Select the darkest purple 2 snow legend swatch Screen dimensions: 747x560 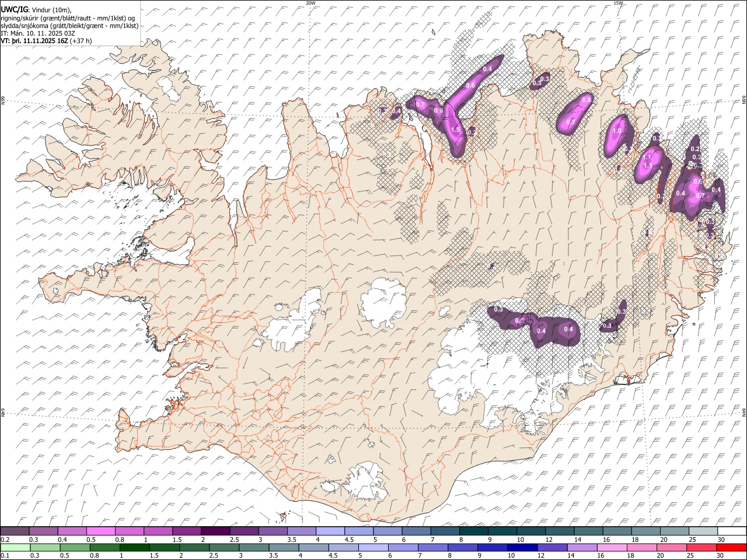coord(215,531)
